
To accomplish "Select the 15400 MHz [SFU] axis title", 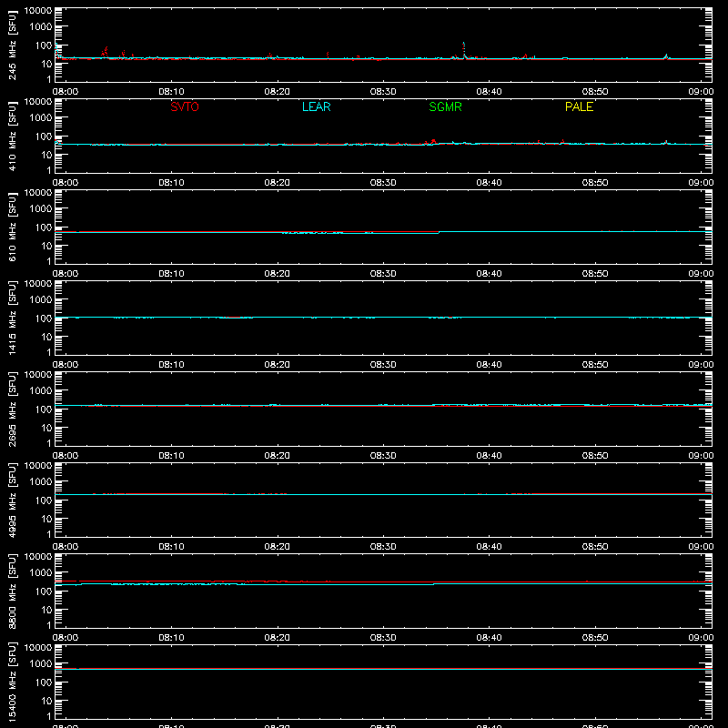I will [12, 682].
